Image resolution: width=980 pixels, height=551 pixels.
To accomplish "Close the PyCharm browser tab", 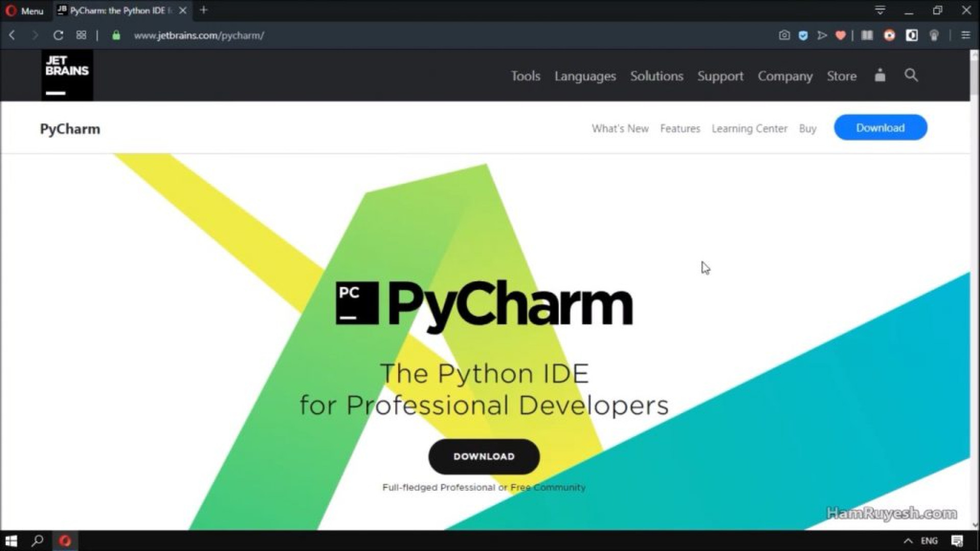I will tap(183, 10).
